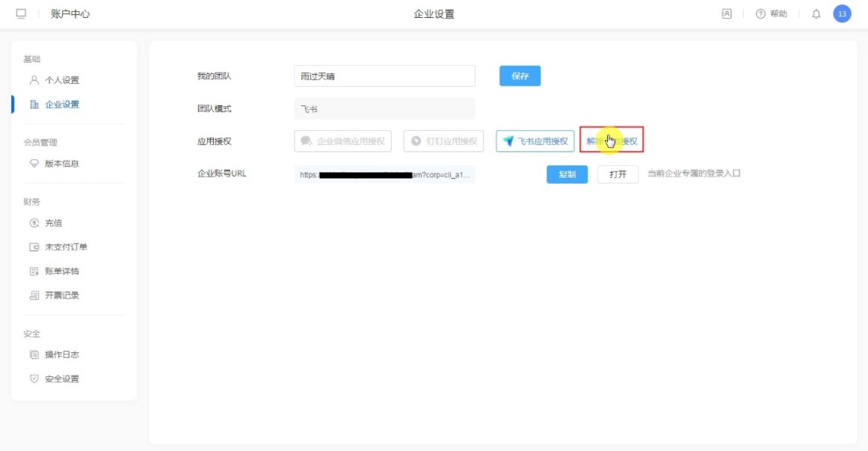Click the 钉钉应用授权 button
The height and width of the screenshot is (451, 868).
point(443,141)
